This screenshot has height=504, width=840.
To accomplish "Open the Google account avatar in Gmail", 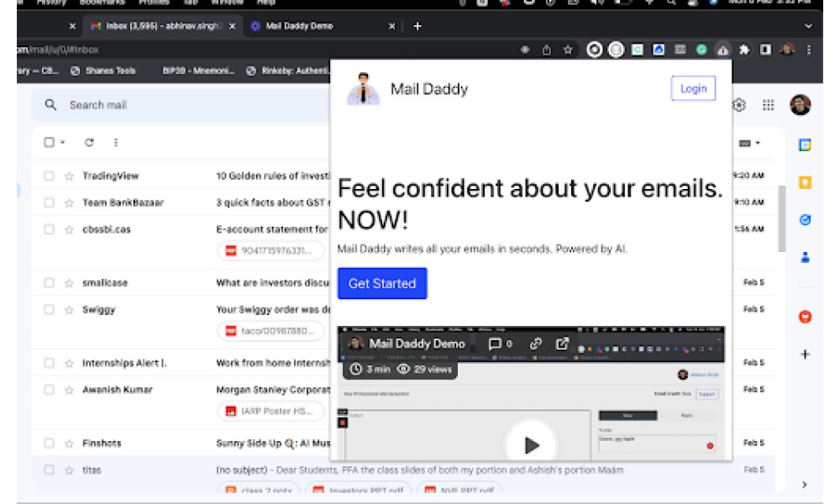I will [800, 105].
